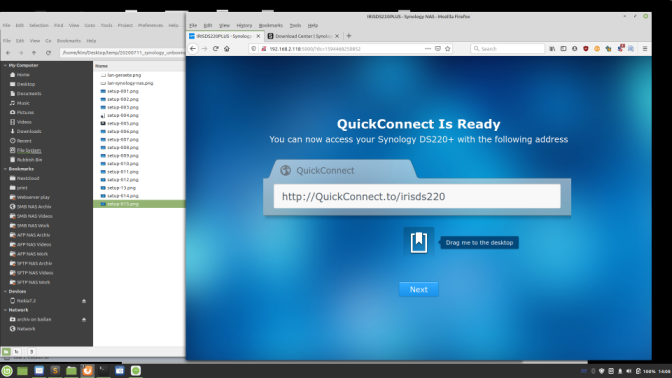Image resolution: width=672 pixels, height=378 pixels.
Task: Open the Firefox Tools menu
Action: point(295,25)
